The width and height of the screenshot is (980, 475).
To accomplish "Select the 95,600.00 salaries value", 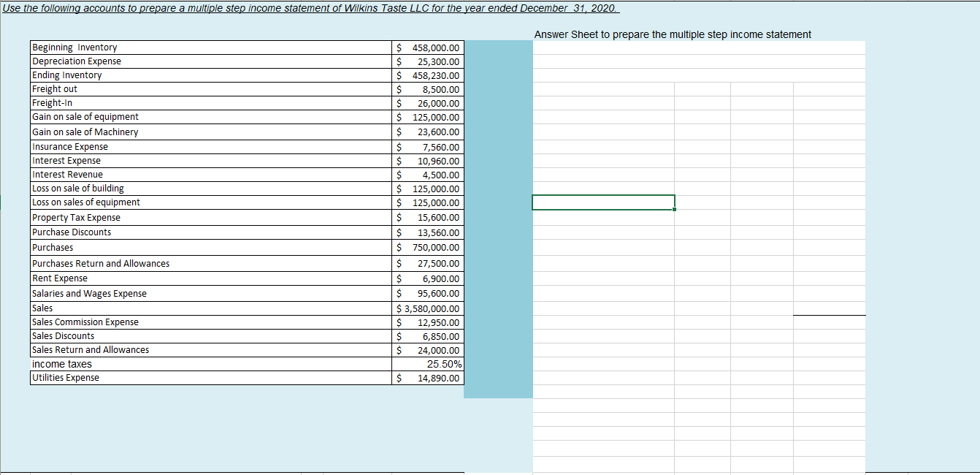I will point(429,294).
